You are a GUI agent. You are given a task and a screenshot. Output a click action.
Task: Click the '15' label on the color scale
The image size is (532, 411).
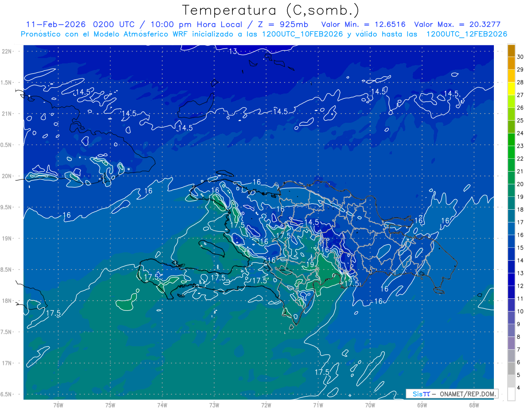click(x=520, y=248)
